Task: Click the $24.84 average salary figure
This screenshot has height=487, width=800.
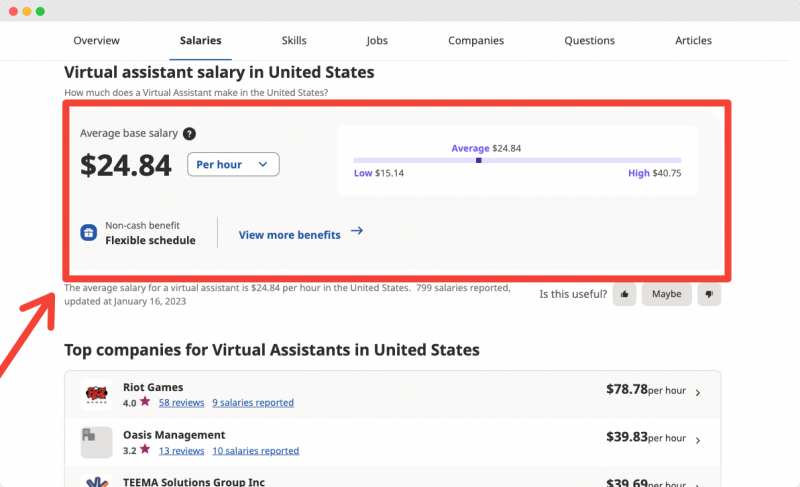Action: (126, 165)
